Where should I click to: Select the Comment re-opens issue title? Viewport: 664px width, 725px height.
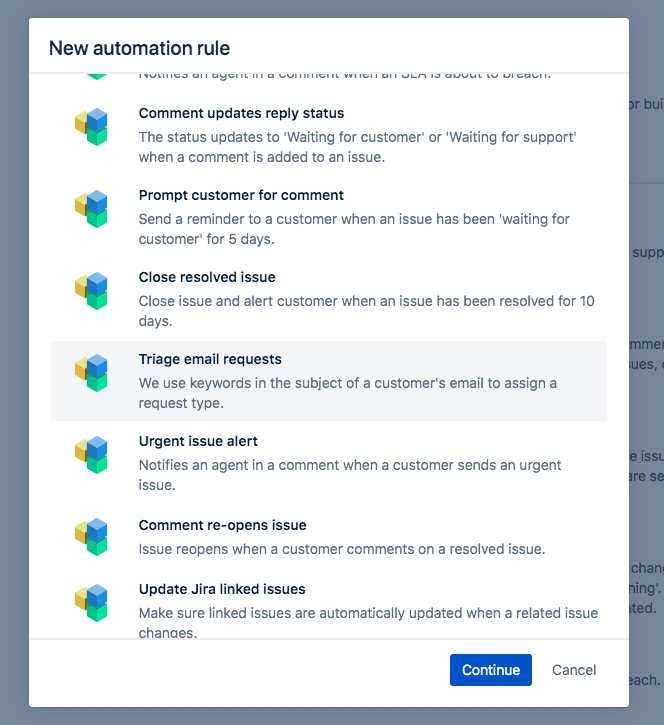222,525
